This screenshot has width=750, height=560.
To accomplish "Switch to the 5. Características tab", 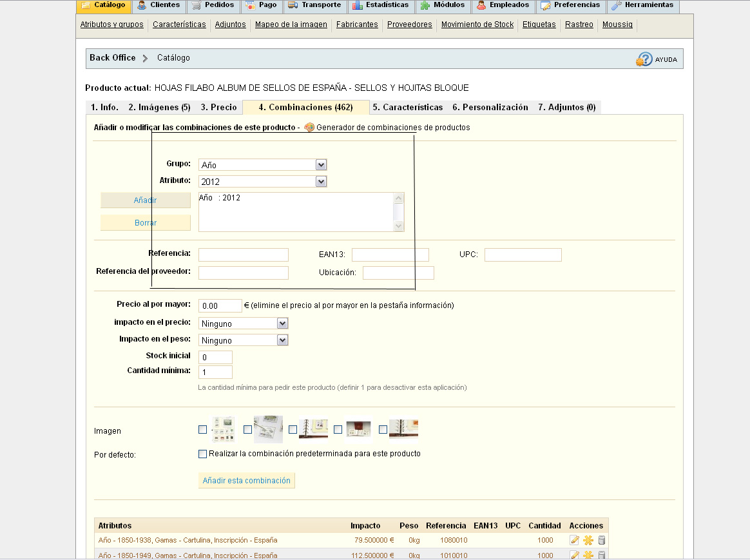I will tap(408, 108).
